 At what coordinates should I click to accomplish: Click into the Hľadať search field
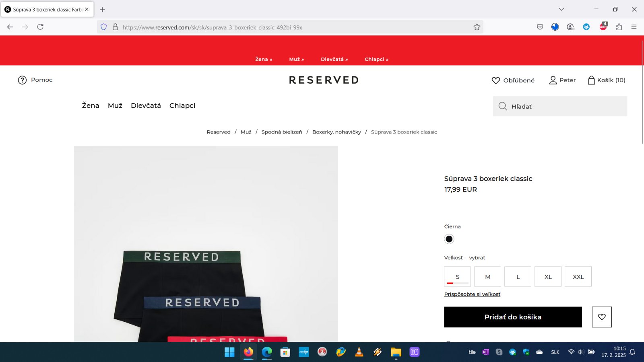[x=563, y=106]
